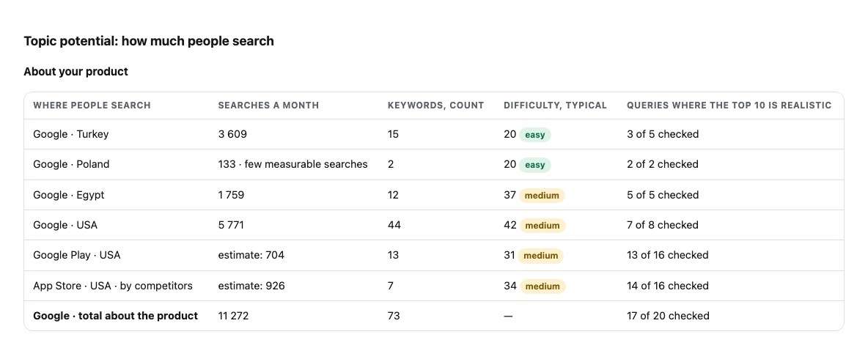Viewport: 868px width, 348px height.
Task: Click the "estimate: 926" cell
Action: pyautogui.click(x=251, y=286)
